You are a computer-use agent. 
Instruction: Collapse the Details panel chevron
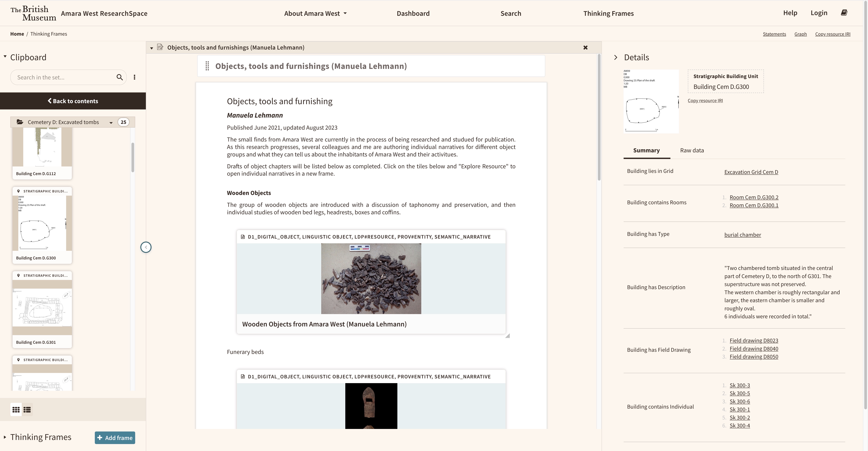616,57
